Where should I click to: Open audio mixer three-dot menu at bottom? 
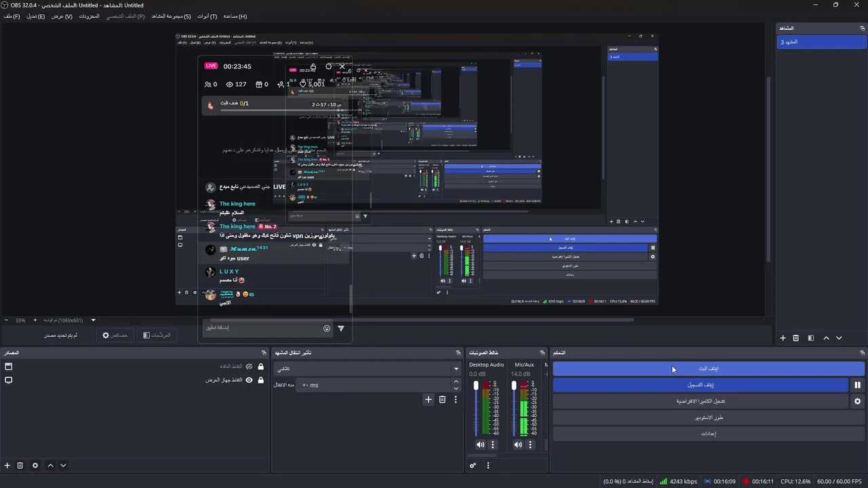[x=488, y=466]
